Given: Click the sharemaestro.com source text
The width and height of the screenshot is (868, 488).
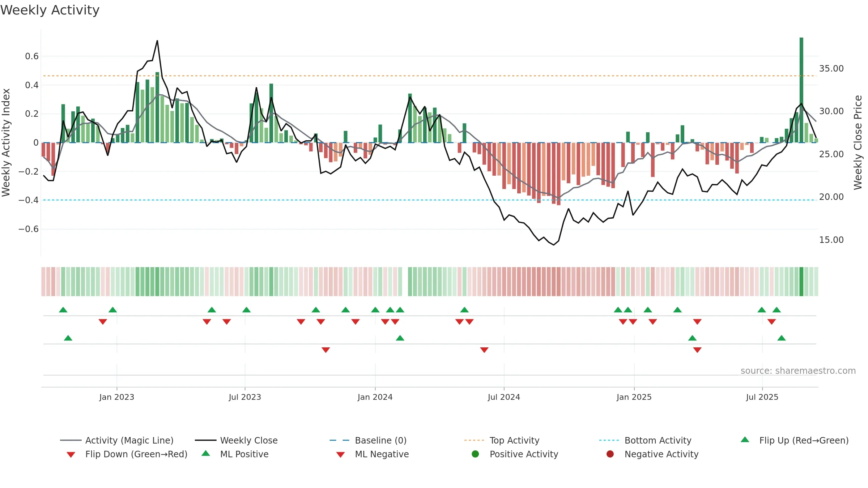Looking at the screenshot, I should pos(798,371).
